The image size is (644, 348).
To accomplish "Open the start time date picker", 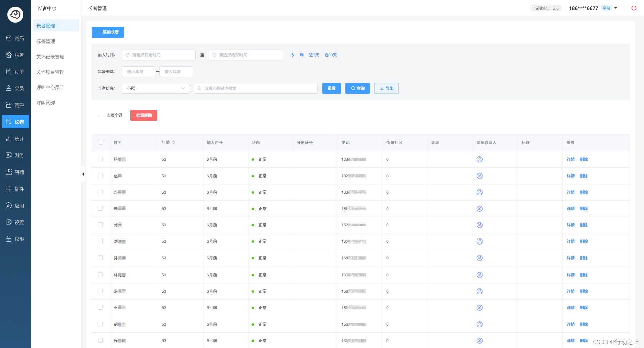I will (159, 55).
